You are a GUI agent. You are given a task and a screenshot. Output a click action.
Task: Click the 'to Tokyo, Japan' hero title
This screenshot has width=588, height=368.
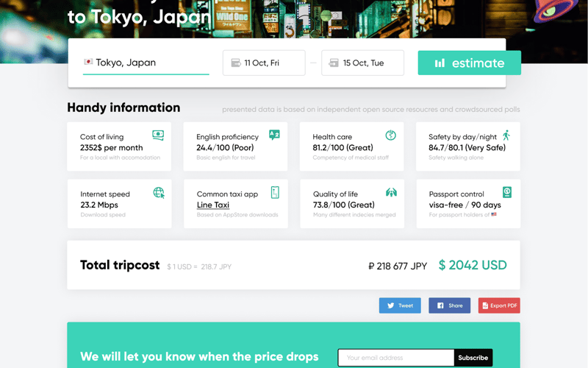[x=139, y=17]
